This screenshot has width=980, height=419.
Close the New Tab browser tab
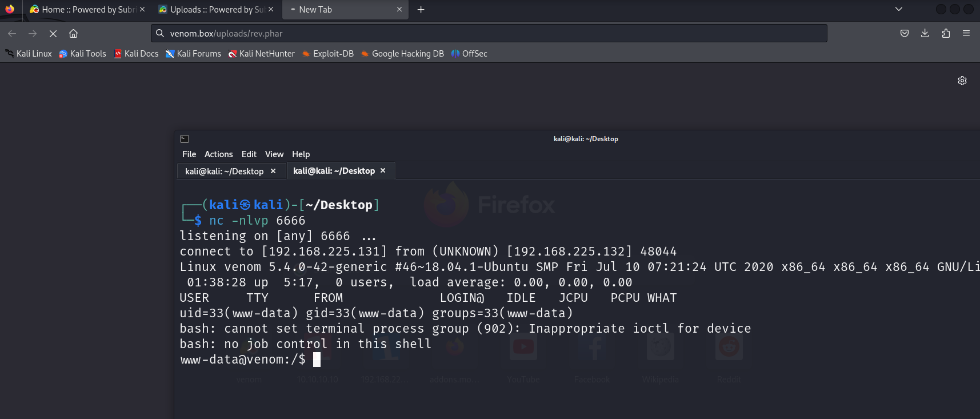click(399, 10)
